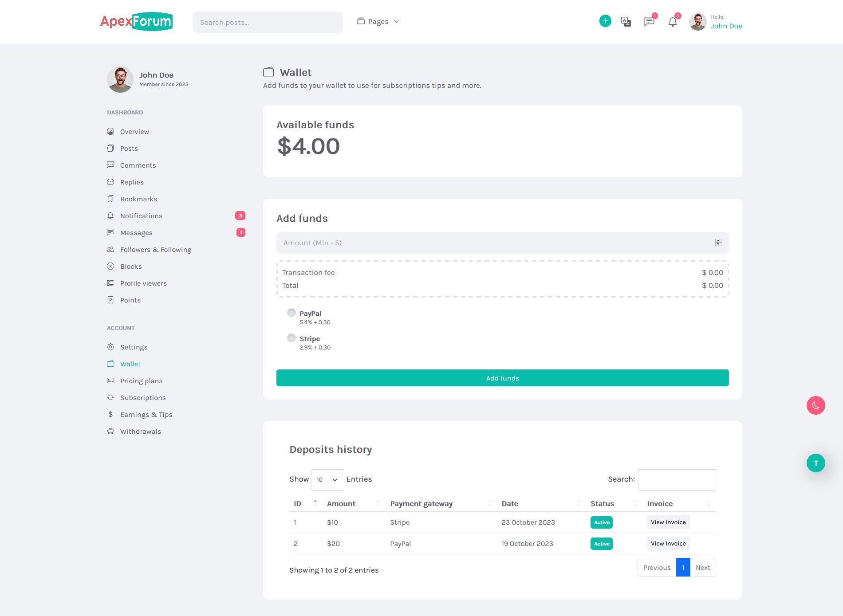This screenshot has width=843, height=616.
Task: Click the Messages count badge 1 in sidebar
Action: point(241,232)
